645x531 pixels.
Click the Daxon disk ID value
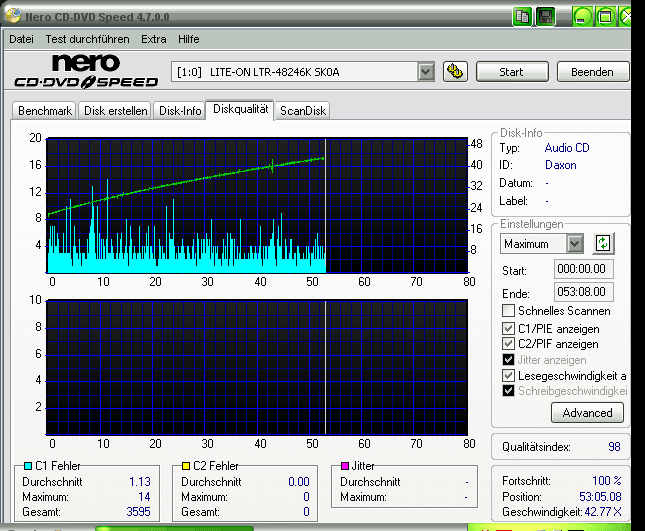coord(560,165)
